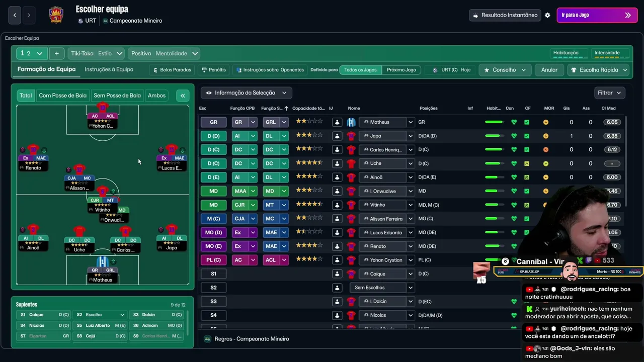Set definition to Todos os Jogos
The width and height of the screenshot is (644, 362).
[360, 70]
